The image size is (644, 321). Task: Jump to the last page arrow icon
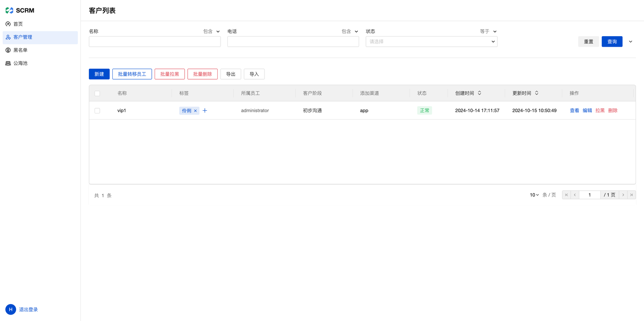(x=632, y=195)
